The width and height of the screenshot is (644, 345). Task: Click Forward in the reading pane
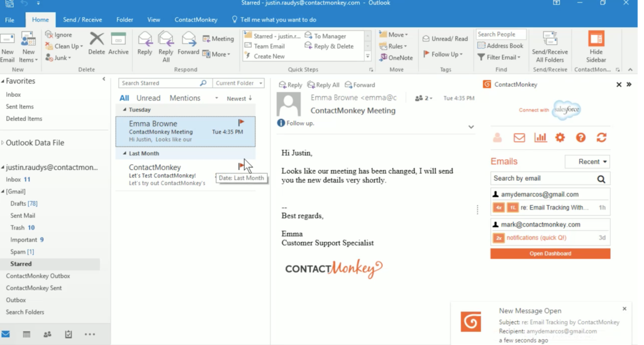coord(360,85)
